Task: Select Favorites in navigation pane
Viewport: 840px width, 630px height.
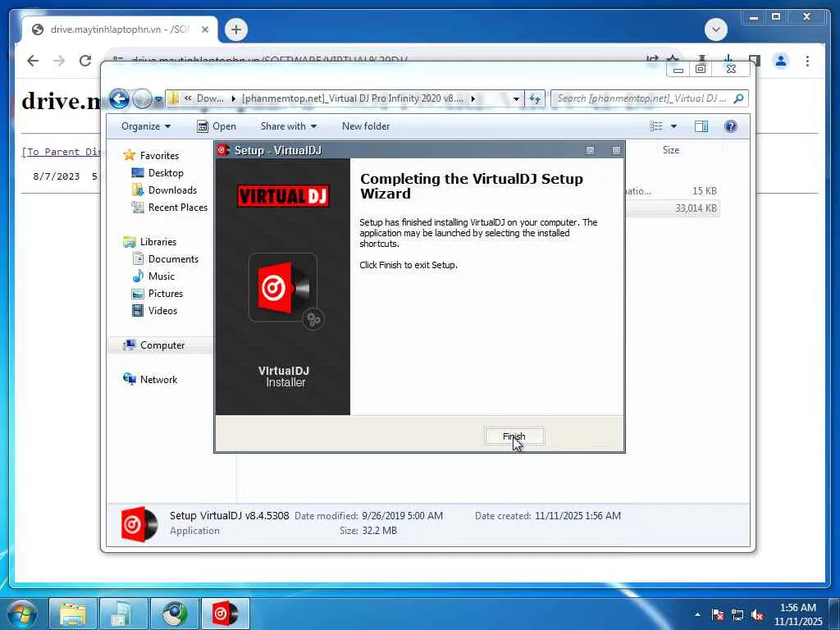Action: click(x=159, y=155)
